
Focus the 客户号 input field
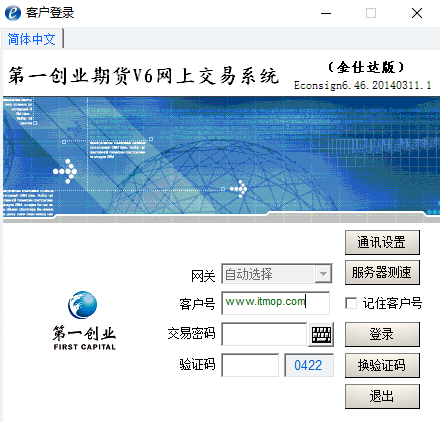(x=276, y=303)
